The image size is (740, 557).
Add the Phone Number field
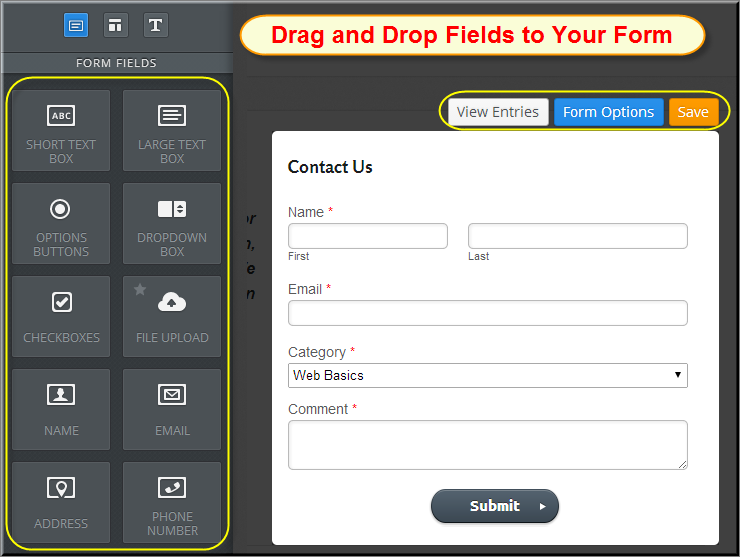pyautogui.click(x=172, y=503)
